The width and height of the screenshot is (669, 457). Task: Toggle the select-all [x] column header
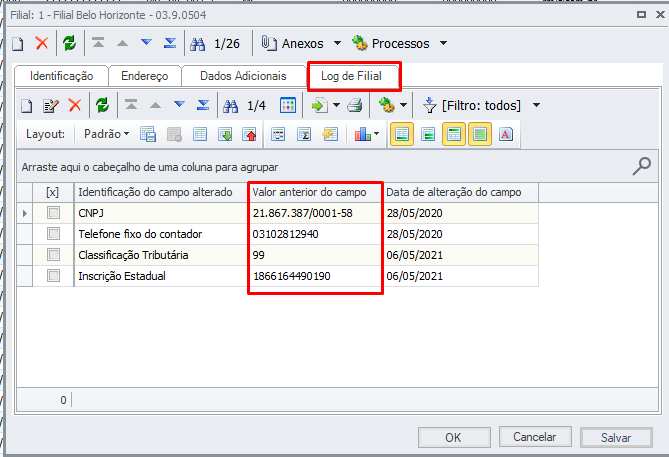pyautogui.click(x=52, y=192)
